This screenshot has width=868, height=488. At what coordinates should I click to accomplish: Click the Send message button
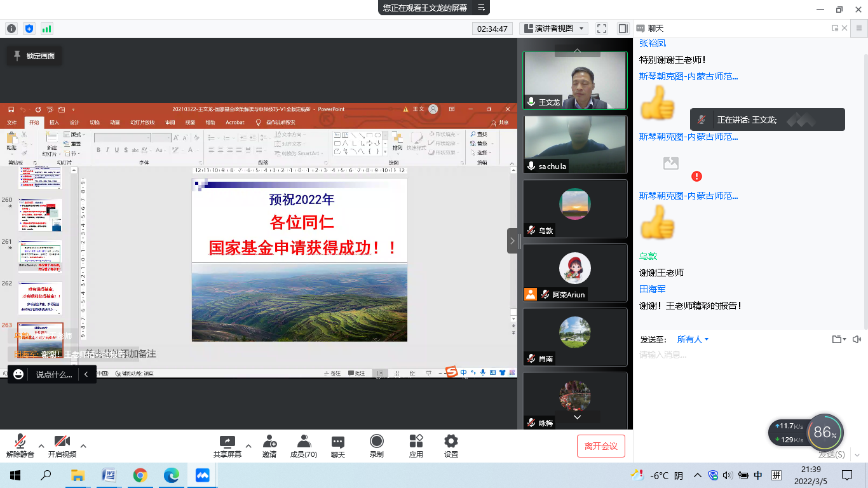831,454
